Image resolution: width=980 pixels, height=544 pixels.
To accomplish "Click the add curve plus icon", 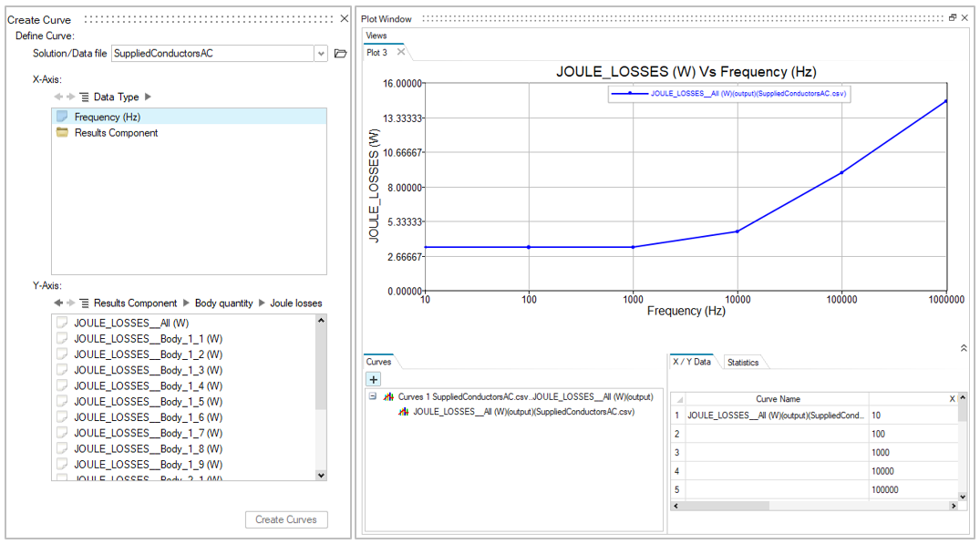I will pyautogui.click(x=374, y=379).
